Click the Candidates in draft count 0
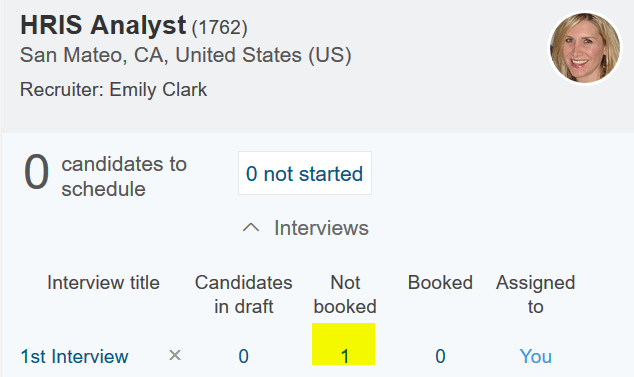This screenshot has width=634, height=377. coord(243,356)
